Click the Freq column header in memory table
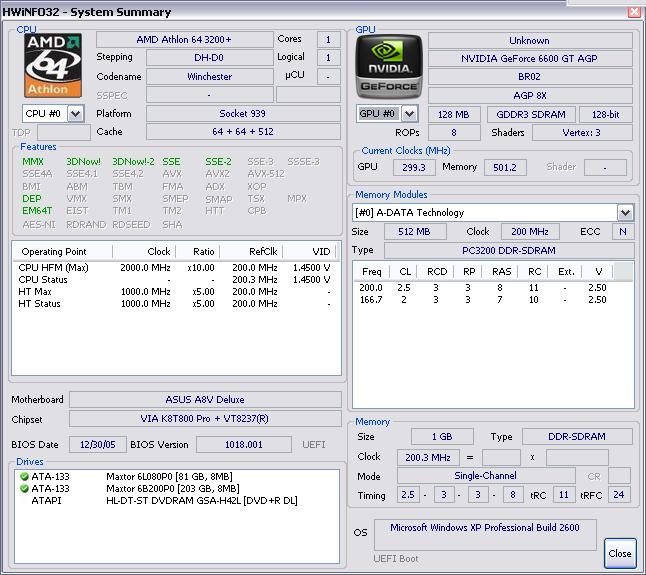Image resolution: width=646 pixels, height=575 pixels. (x=372, y=272)
